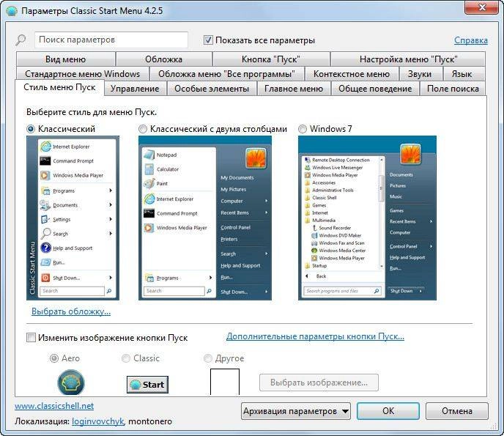The height and width of the screenshot is (436, 504).
Task: Open the Звуки tab
Action: click(x=420, y=74)
